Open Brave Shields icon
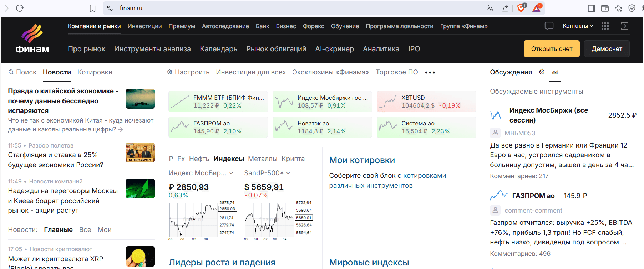 pos(521,8)
